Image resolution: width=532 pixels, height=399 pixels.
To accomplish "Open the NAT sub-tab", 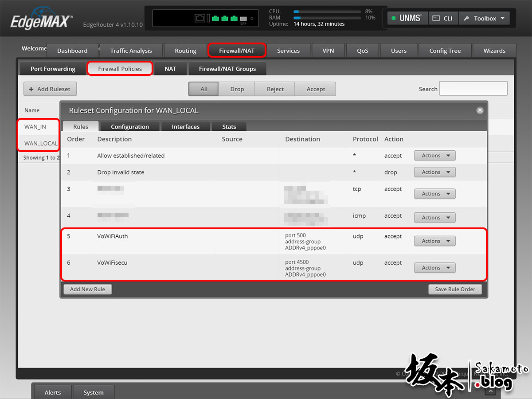I will pos(170,69).
